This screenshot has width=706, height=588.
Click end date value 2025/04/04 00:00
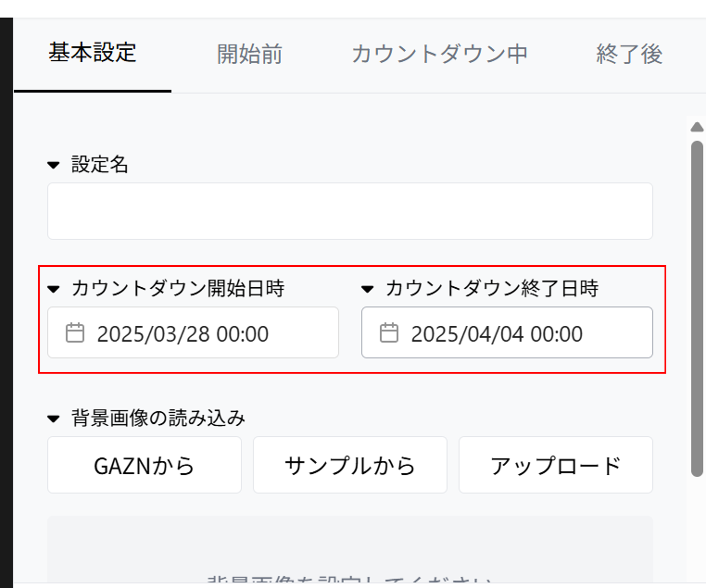click(x=497, y=334)
